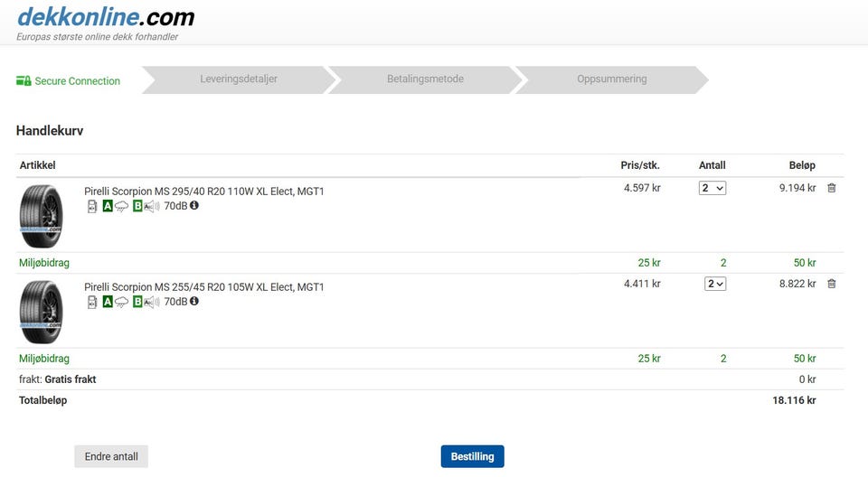Click the second tyre's product thumbnail

pyautogui.click(x=41, y=312)
